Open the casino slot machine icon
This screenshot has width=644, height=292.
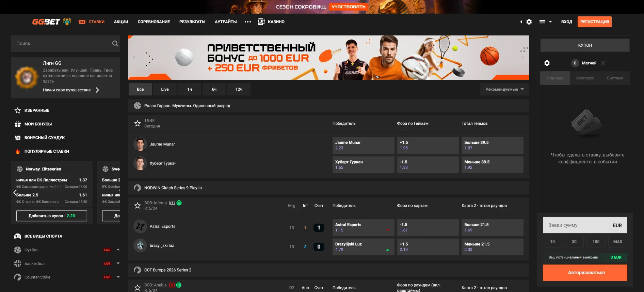point(261,22)
